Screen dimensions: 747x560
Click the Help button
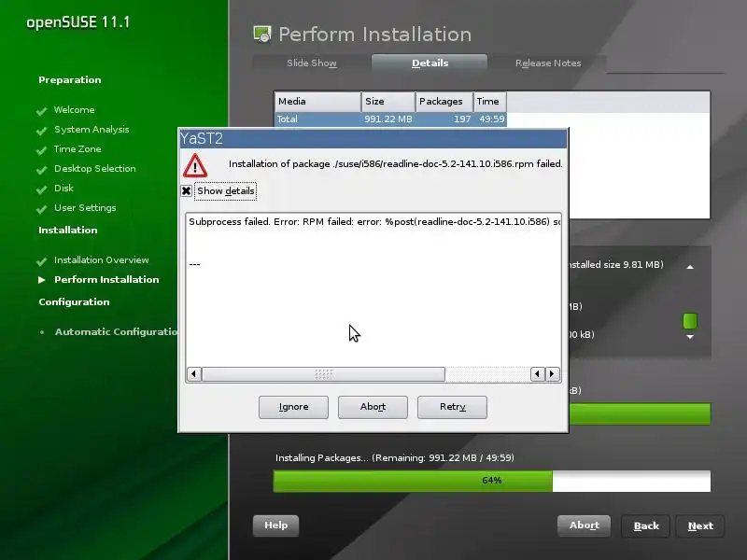pos(275,525)
